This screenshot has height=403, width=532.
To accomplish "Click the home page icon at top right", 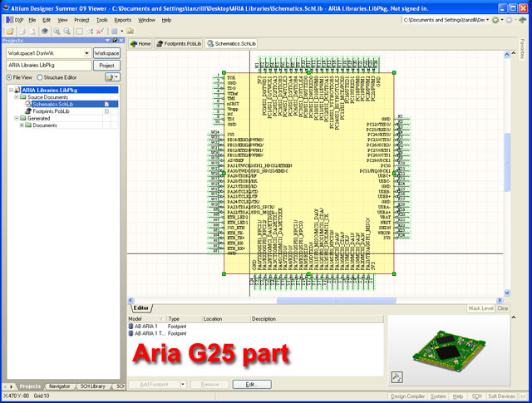I will point(523,20).
